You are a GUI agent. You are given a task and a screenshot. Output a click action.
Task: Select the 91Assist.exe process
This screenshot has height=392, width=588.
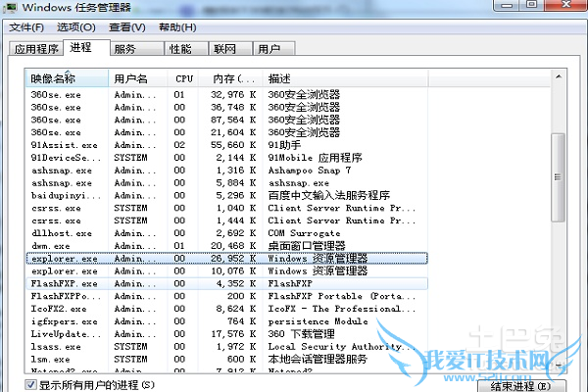(x=227, y=145)
